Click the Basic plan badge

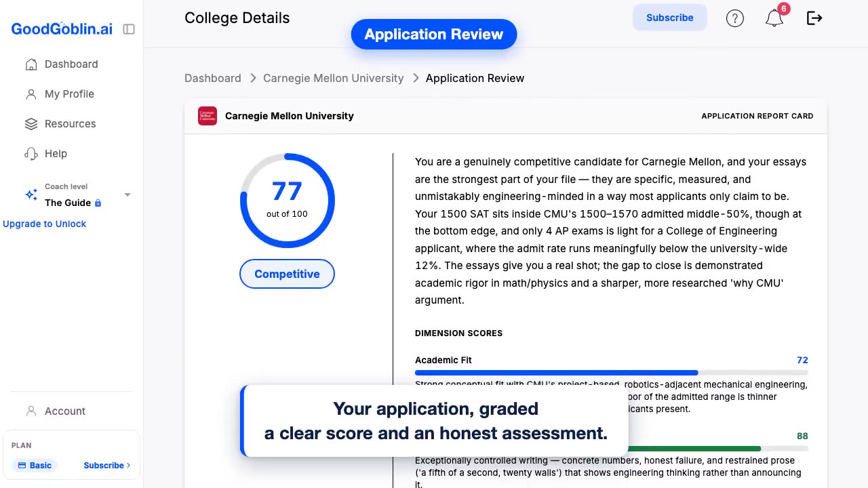tap(35, 466)
